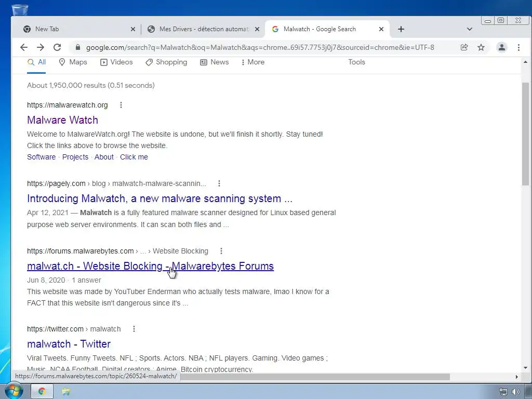
Task: Open the Windows Start button
Action: [x=14, y=391]
